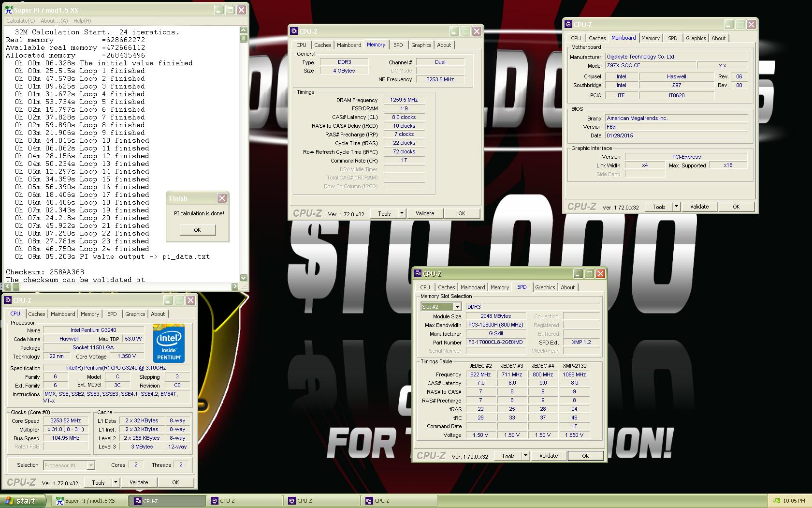Screen dimensions: 812x508
Task: Click OK in the Memory window
Action: tap(462, 213)
